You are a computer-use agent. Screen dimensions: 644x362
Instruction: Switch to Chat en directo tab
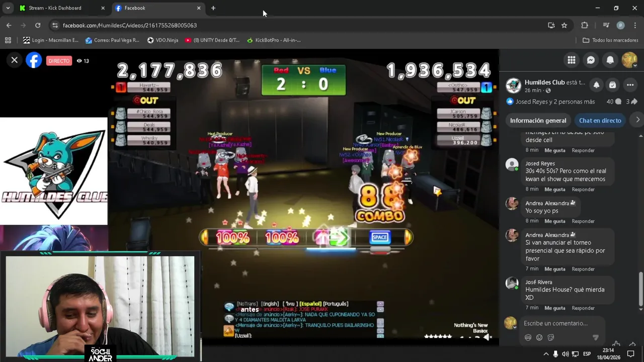pos(600,121)
